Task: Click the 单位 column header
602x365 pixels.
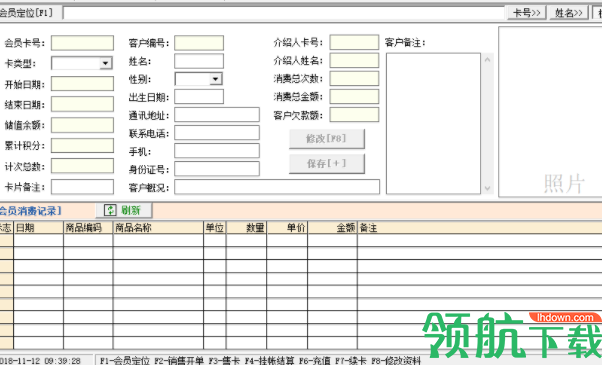Action: coord(215,228)
